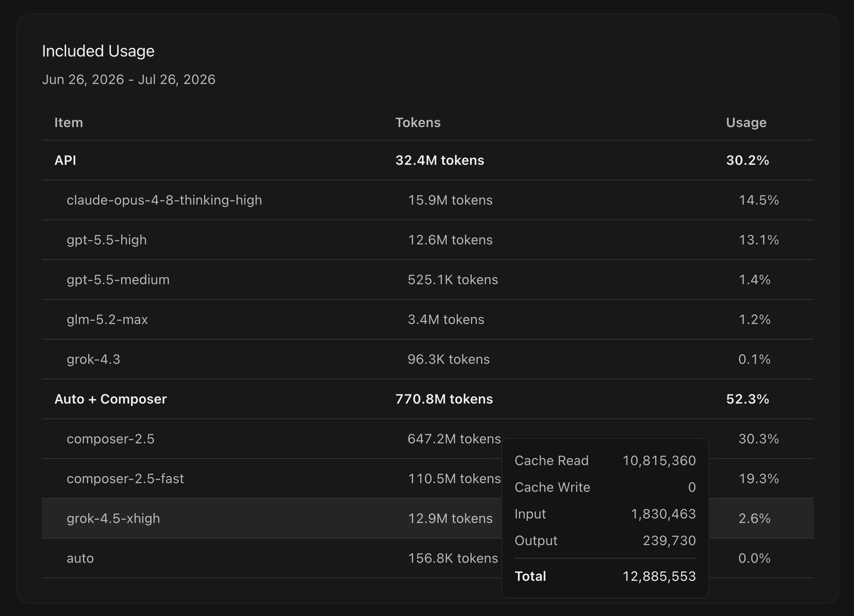This screenshot has height=616, width=854.
Task: Select the gpt-5.5-high model row
Action: 428,240
